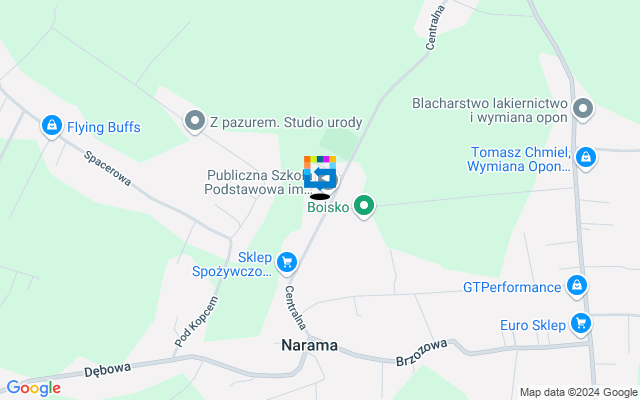Click the Flying Buffs text label
The image size is (640, 400).
pos(104,127)
